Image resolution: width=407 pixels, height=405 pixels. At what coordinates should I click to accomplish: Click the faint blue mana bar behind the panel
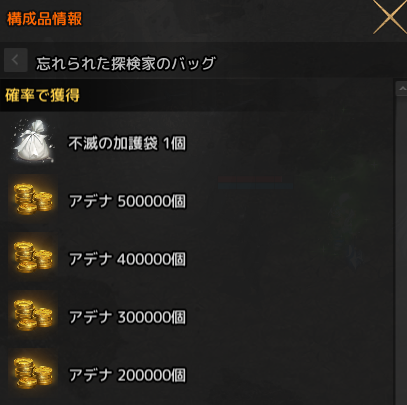(256, 186)
